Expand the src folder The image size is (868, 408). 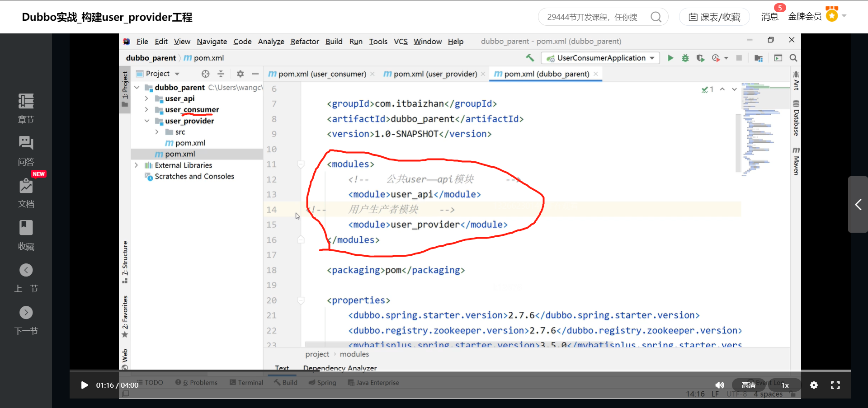157,132
